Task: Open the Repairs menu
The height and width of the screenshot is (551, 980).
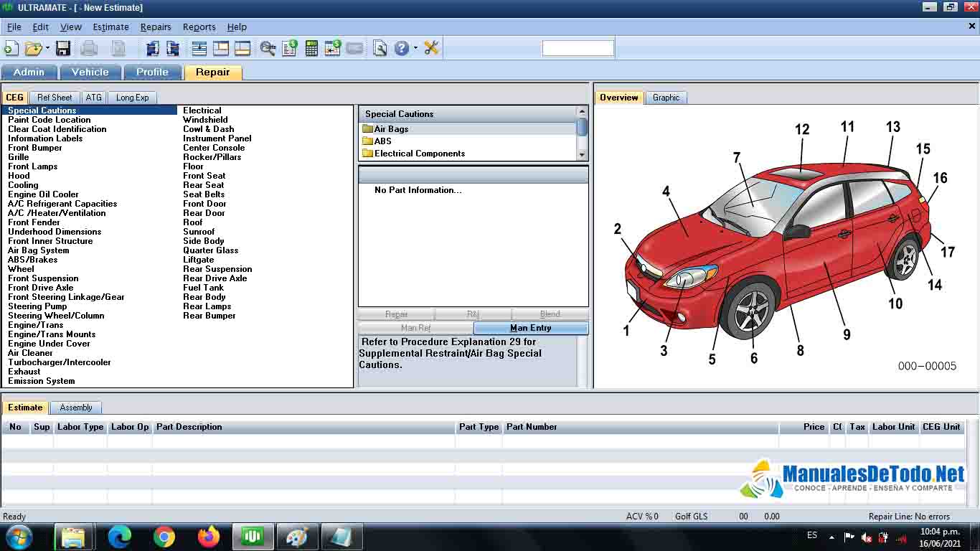Action: click(156, 27)
